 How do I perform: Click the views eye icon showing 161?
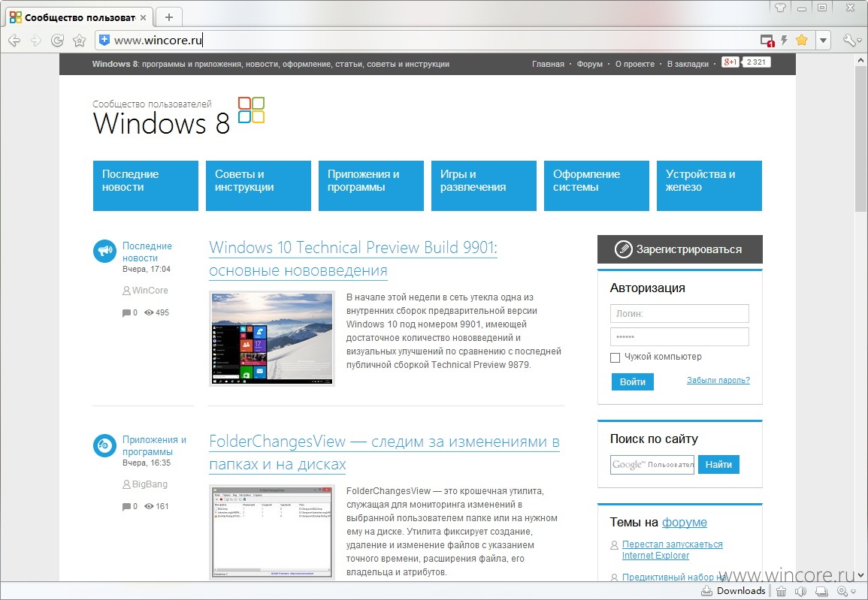149,506
